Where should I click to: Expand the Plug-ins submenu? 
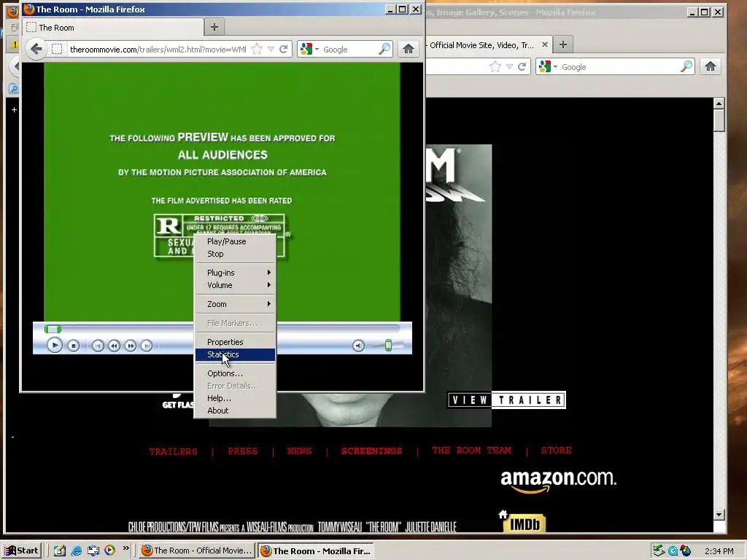click(236, 273)
